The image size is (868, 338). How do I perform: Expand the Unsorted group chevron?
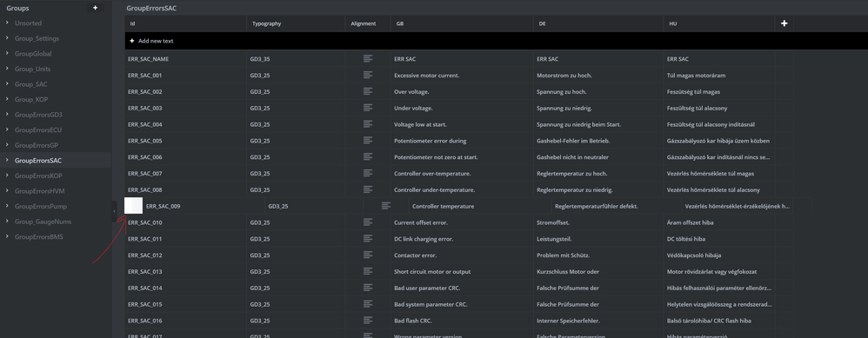(x=7, y=23)
